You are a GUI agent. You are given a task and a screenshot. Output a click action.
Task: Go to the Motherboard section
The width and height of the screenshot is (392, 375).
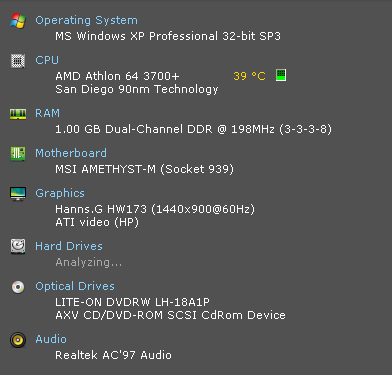click(x=71, y=153)
